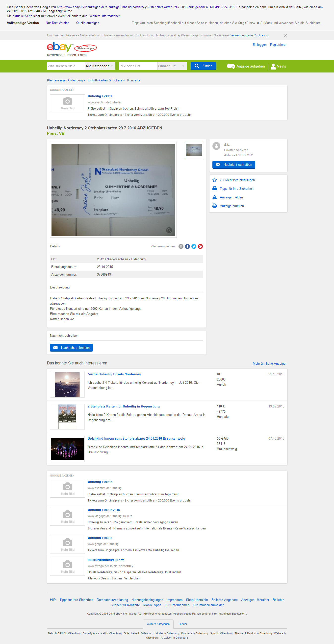This screenshot has height=644, width=334.
Task: Open the Ganzer Ort radius dropdown
Action: click(172, 66)
